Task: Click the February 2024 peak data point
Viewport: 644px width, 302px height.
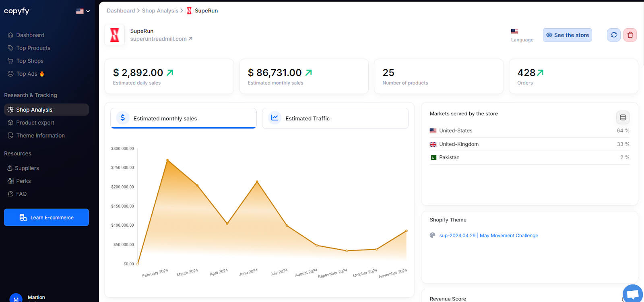Action: 167,160
